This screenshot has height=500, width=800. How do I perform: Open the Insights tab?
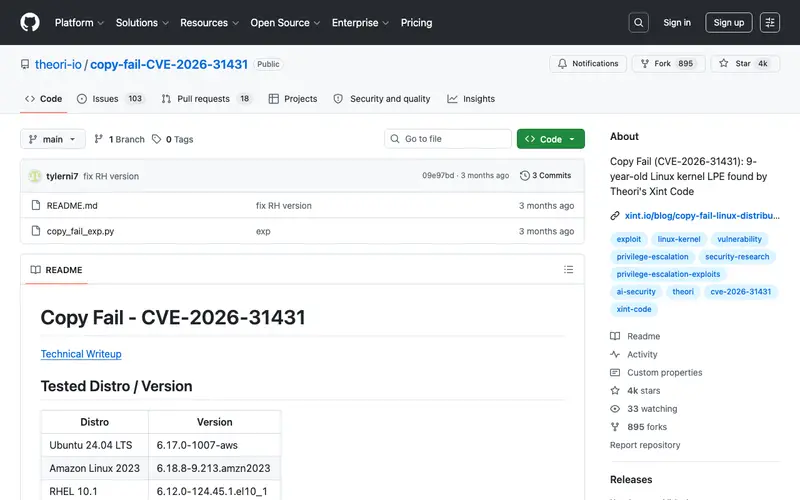coord(471,99)
